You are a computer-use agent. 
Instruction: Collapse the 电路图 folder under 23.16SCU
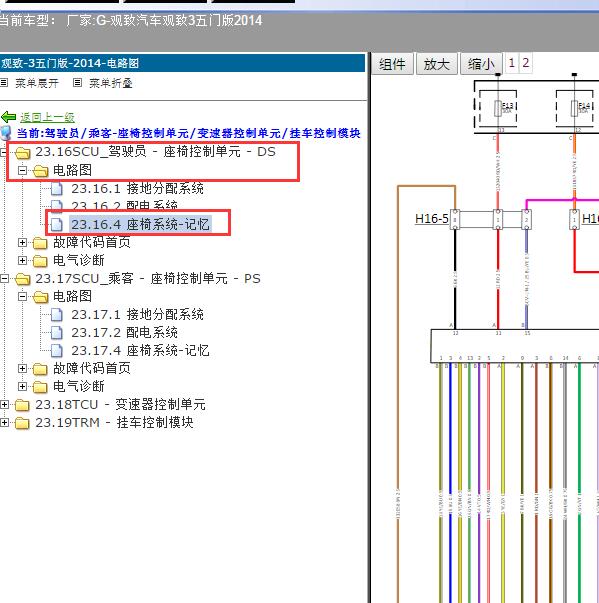22,170
